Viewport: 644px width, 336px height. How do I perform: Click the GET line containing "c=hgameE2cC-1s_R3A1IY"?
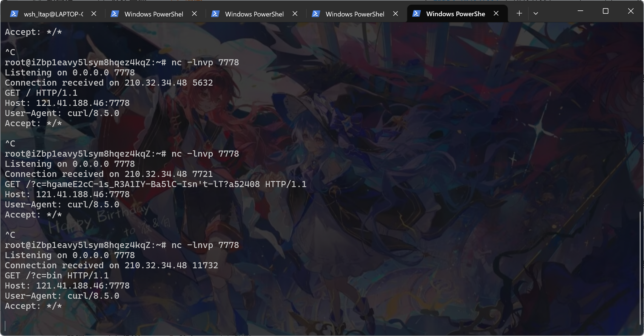tap(156, 184)
